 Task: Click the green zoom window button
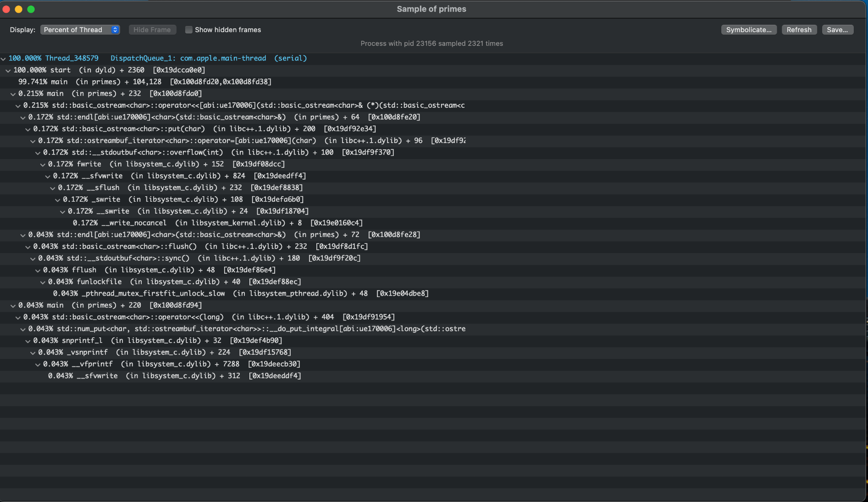pyautogui.click(x=31, y=9)
